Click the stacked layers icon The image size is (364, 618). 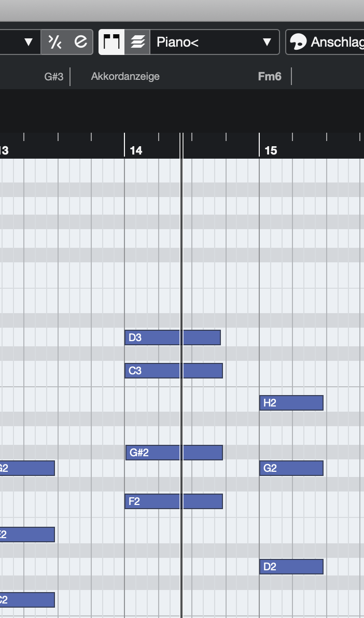(137, 42)
